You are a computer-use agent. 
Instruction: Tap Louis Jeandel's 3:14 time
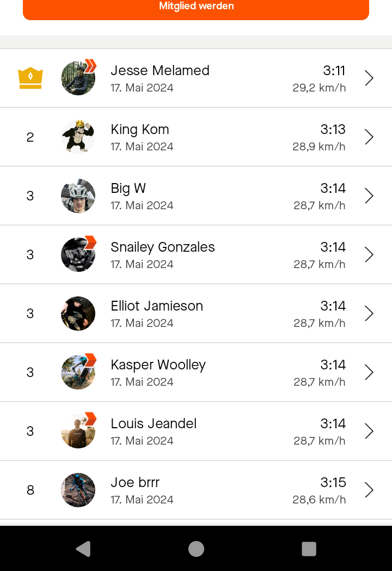(333, 424)
